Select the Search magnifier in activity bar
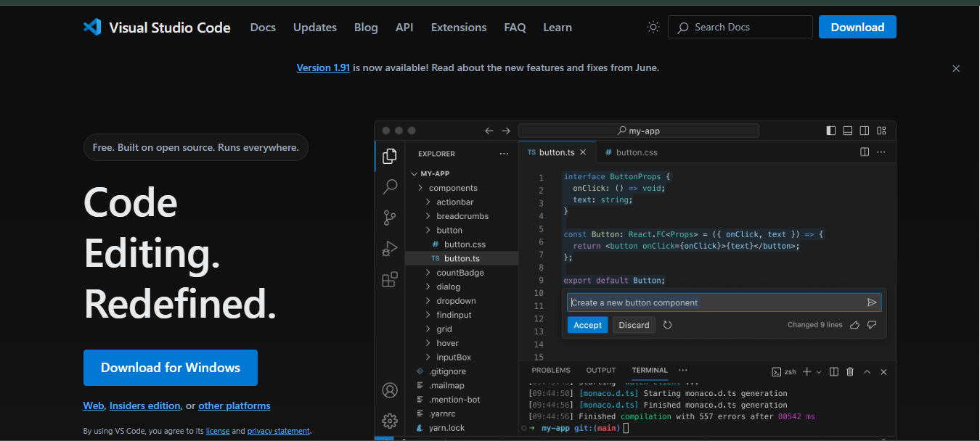Image resolution: width=980 pixels, height=441 pixels. pyautogui.click(x=390, y=186)
